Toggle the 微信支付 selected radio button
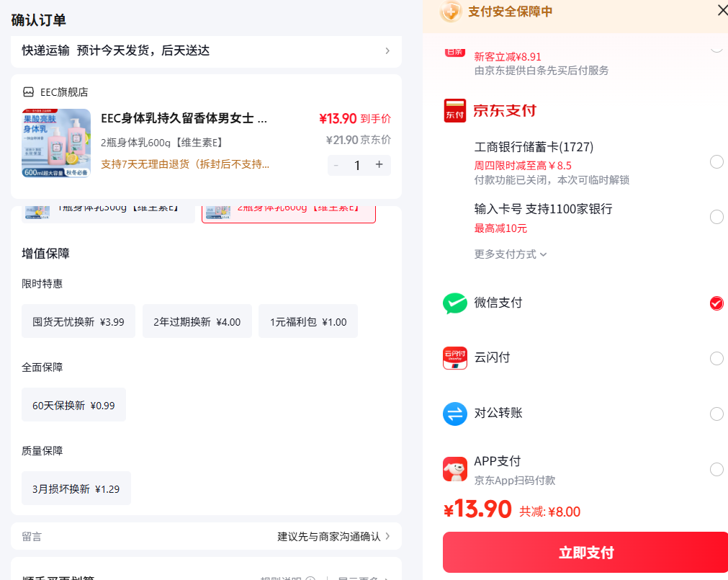Image resolution: width=728 pixels, height=580 pixels. [716, 303]
